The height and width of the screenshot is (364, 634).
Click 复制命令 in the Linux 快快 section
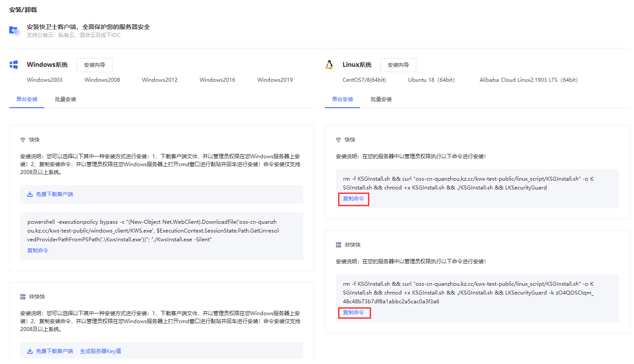pyautogui.click(x=353, y=199)
